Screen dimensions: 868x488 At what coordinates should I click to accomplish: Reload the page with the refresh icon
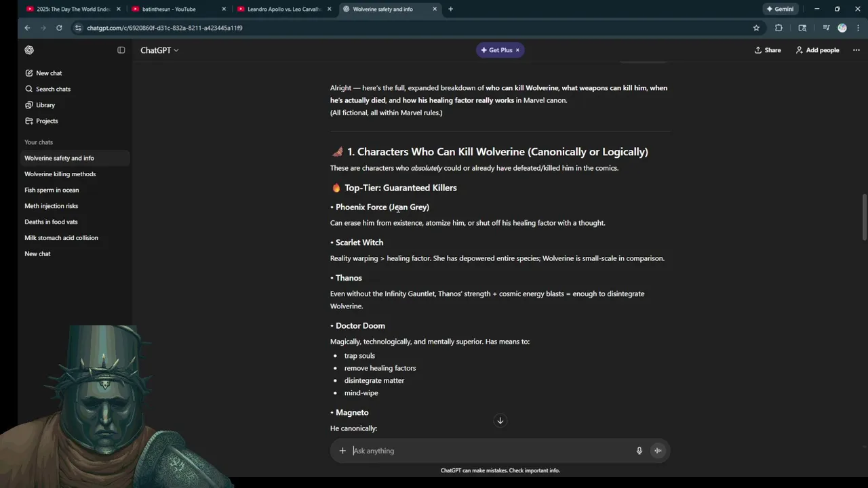[x=59, y=28]
